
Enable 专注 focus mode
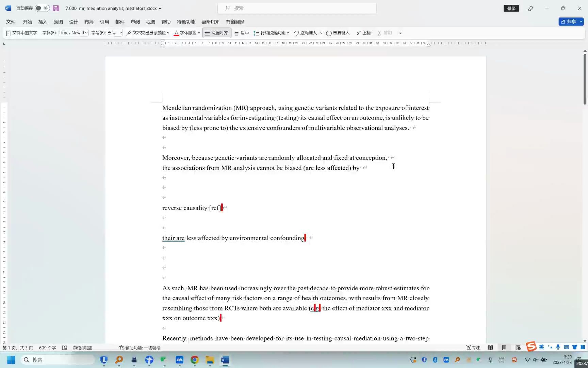(473, 348)
